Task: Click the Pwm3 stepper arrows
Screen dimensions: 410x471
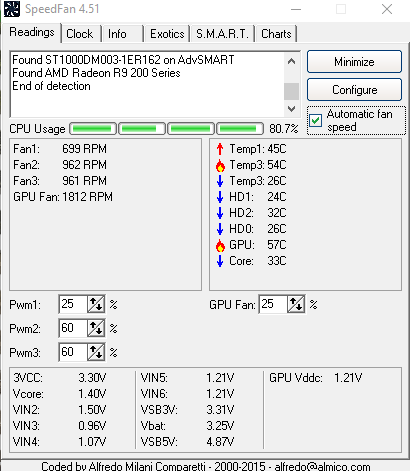Action: 96,352
